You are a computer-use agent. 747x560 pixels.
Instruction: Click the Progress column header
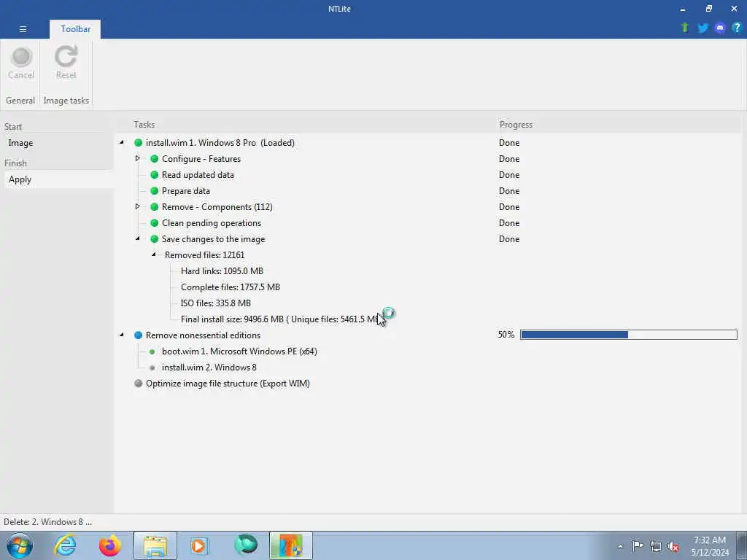point(516,125)
